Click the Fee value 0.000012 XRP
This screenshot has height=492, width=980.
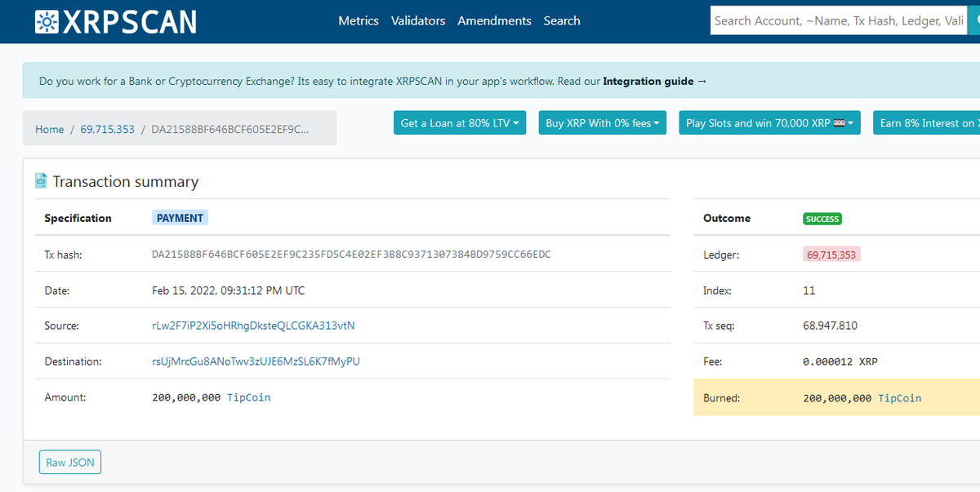coord(840,361)
